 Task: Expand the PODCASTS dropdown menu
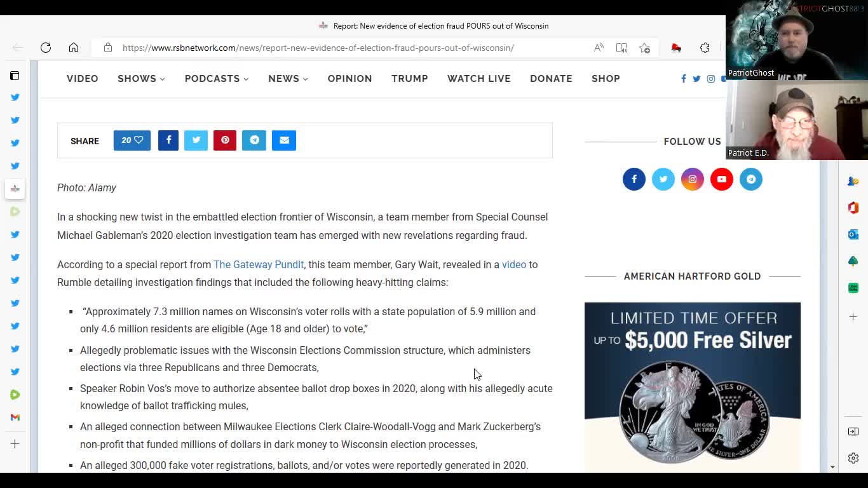[x=217, y=79]
